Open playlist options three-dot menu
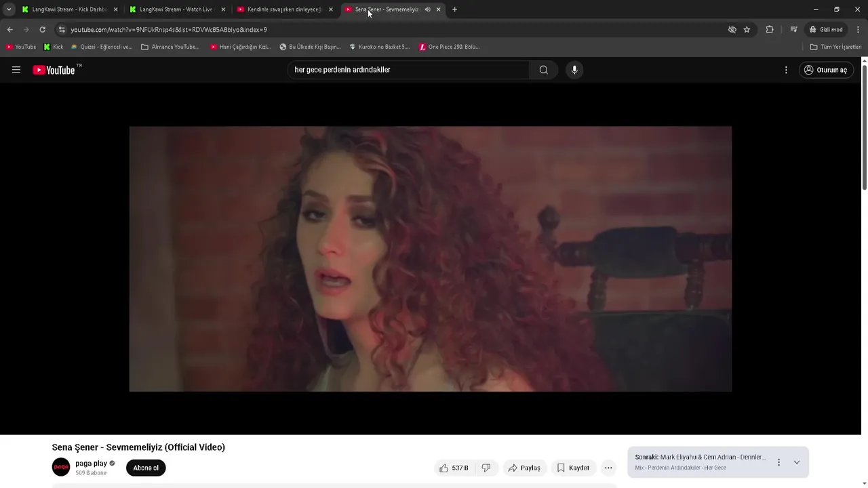The image size is (868, 488). coord(778,462)
